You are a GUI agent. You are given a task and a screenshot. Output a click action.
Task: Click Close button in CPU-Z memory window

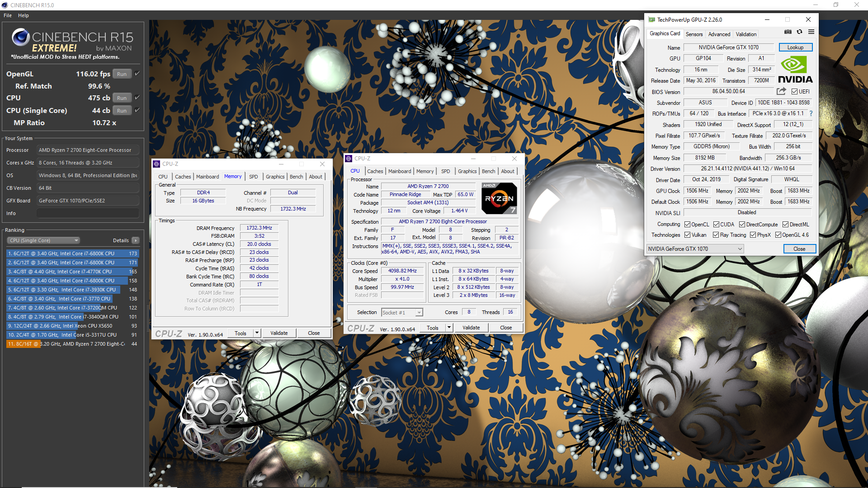(x=314, y=333)
